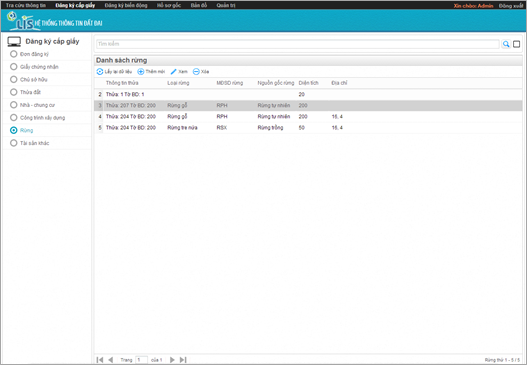Select row 4 Thửa: 204 Tờ BĐ: 200
The width and height of the screenshot is (527, 365).
(x=308, y=117)
